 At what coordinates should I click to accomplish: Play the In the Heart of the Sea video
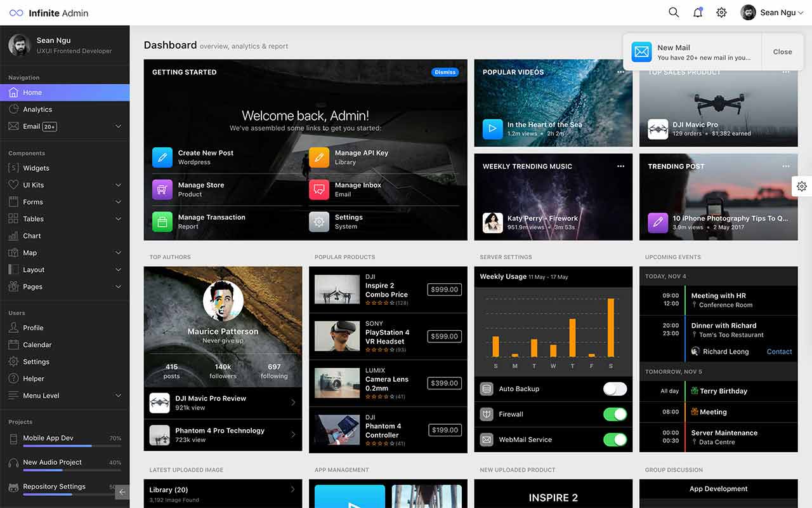[x=492, y=129]
